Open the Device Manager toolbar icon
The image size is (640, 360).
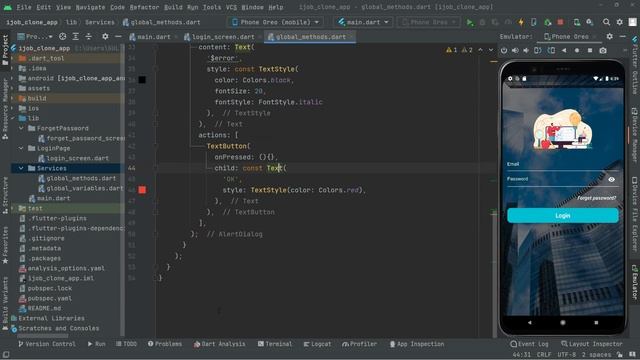click(x=576, y=22)
